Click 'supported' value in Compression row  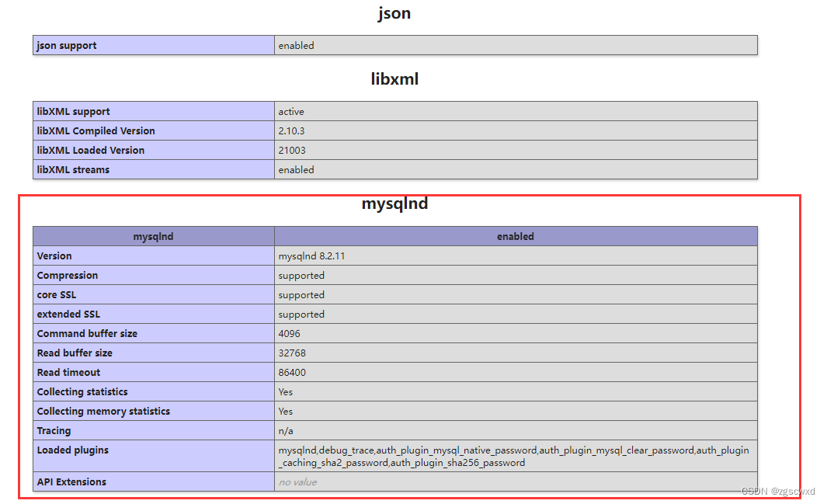301,276
